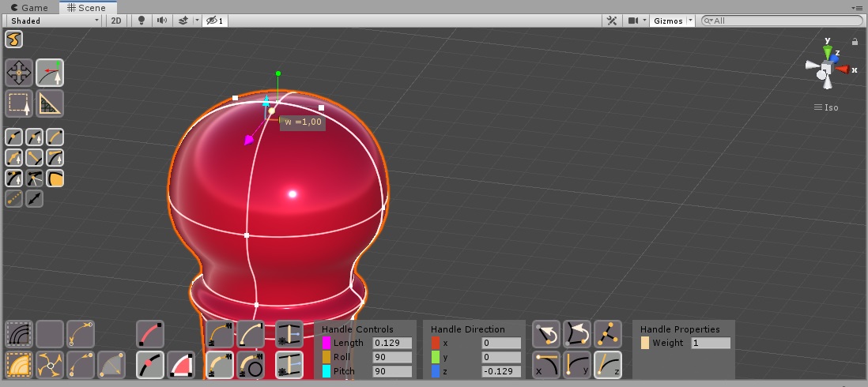This screenshot has height=387, width=868.
Task: Toggle scene audio speaker icon
Action: point(162,21)
